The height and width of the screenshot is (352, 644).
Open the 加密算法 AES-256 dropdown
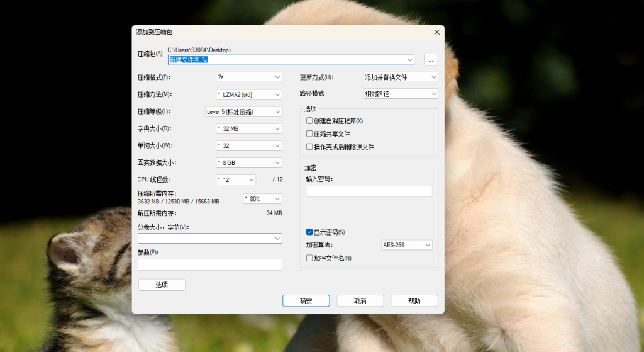(407, 245)
